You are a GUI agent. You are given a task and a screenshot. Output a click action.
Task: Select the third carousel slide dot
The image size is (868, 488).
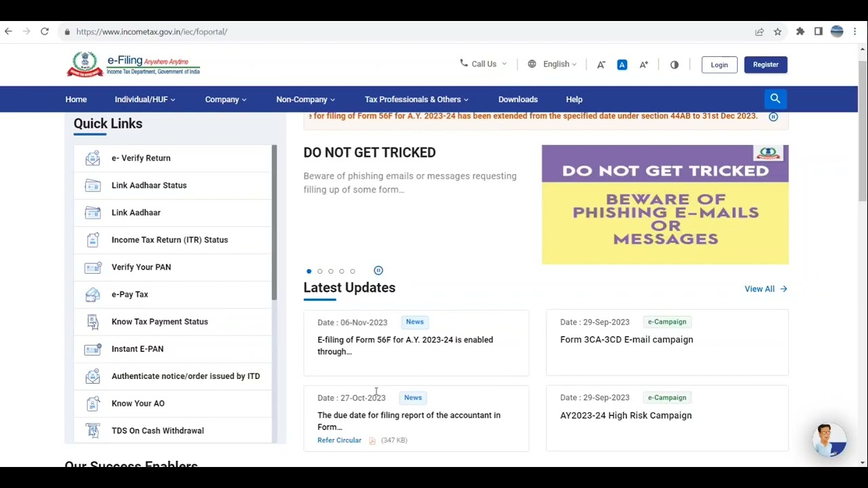point(331,271)
